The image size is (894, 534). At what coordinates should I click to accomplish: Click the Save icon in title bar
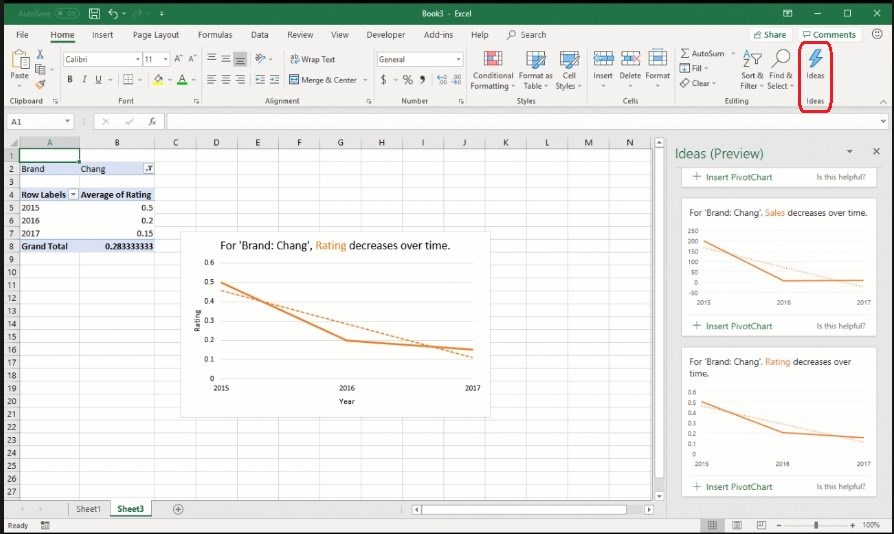click(x=95, y=14)
